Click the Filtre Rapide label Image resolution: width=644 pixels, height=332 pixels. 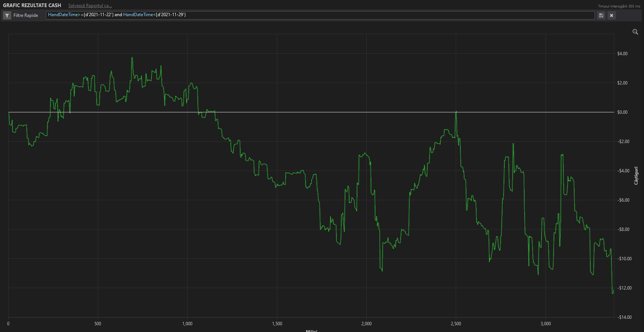pos(26,15)
